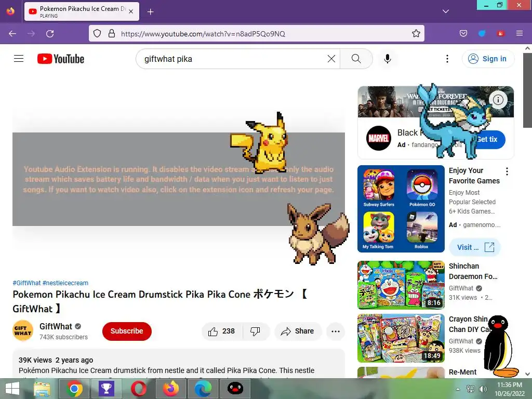The height and width of the screenshot is (399, 532).
Task: Open the Firefox application menu
Action: coord(520,33)
